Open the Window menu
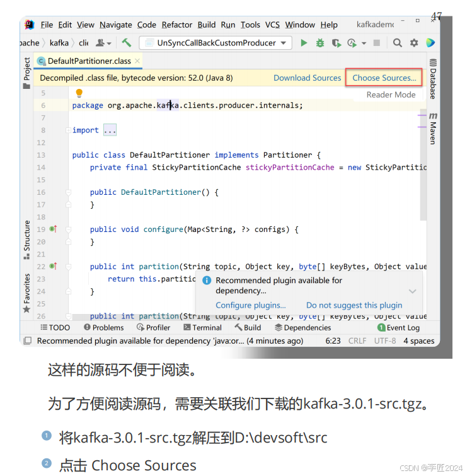Screen dimensions: 472x476 (x=300, y=25)
